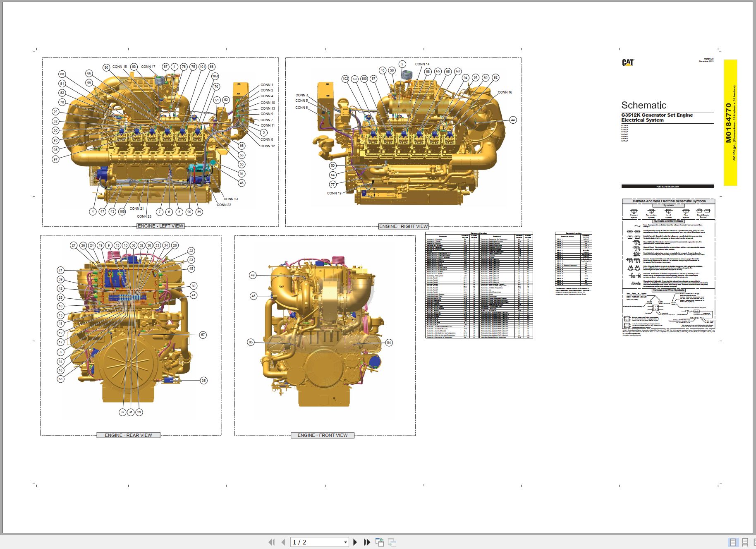This screenshot has width=756, height=549.
Task: Click the CONN 21 label in left view
Action: (137, 209)
